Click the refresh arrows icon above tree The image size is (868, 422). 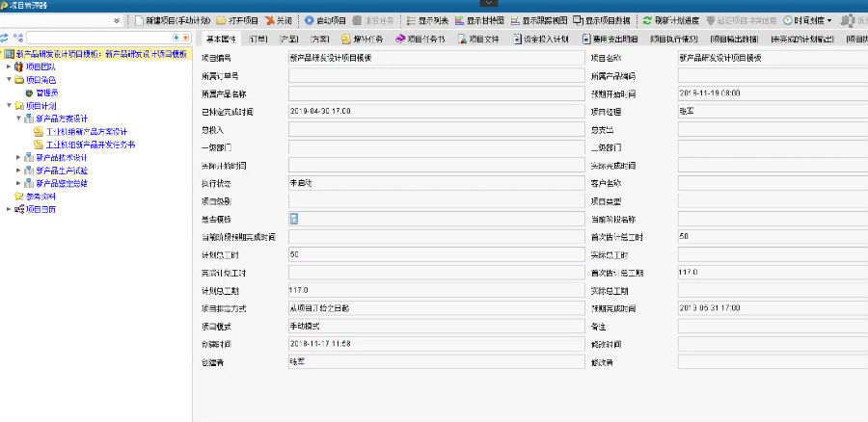tap(5, 39)
